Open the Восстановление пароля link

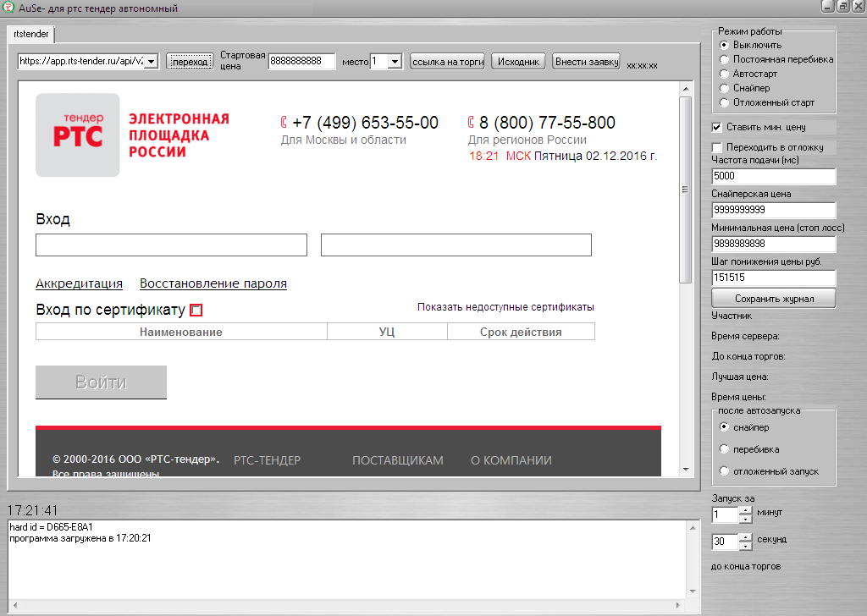tap(213, 283)
